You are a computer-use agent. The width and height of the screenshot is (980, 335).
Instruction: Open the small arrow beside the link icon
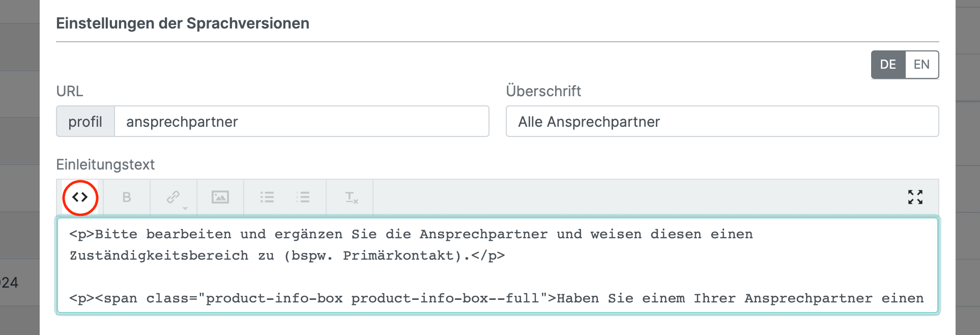coord(185,208)
